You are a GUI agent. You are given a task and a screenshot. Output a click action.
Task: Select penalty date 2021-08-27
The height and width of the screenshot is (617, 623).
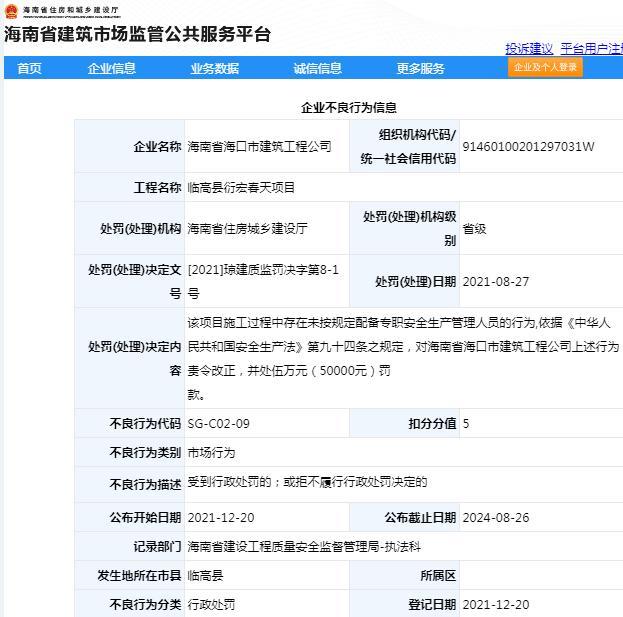tap(496, 282)
